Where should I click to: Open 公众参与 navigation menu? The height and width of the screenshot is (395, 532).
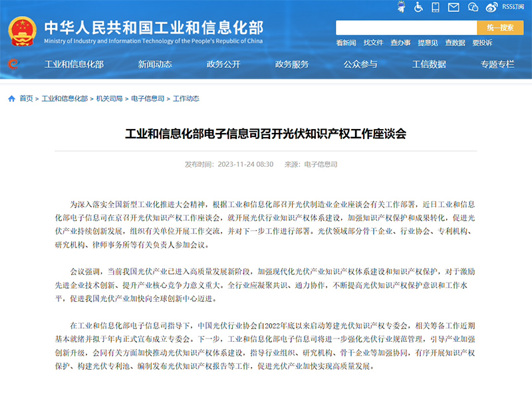click(x=360, y=64)
